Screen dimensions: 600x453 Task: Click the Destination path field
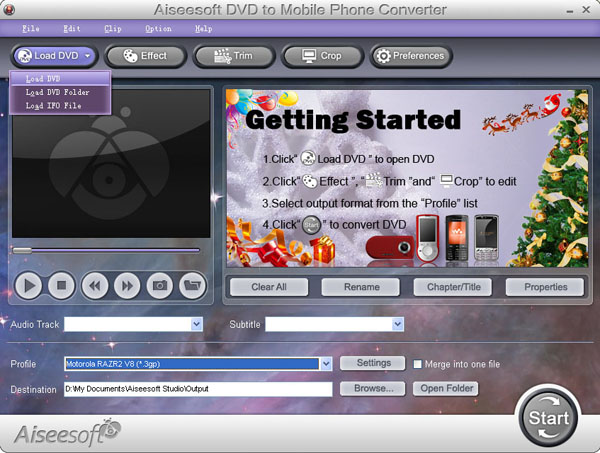pos(198,389)
